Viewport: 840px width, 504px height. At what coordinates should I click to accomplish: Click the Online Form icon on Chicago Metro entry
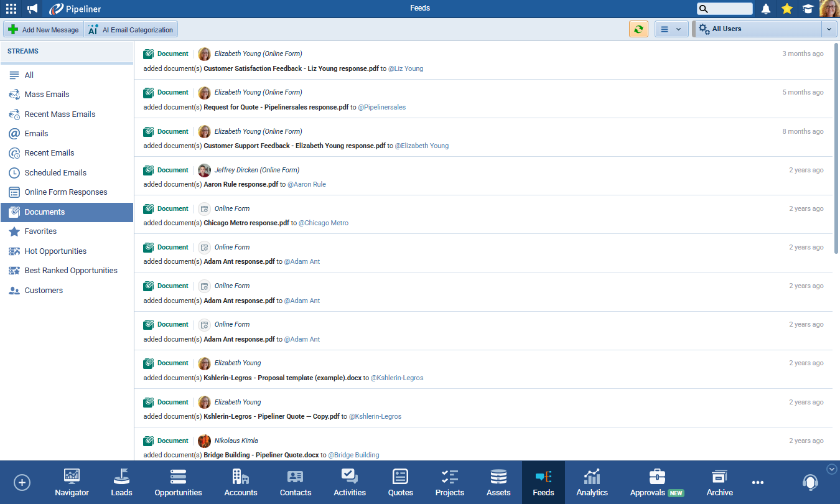coord(204,209)
